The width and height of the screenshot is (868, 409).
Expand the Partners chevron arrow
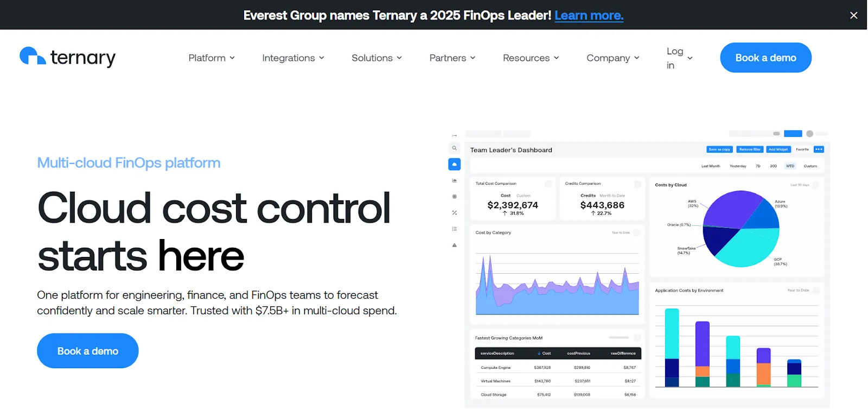coord(473,58)
